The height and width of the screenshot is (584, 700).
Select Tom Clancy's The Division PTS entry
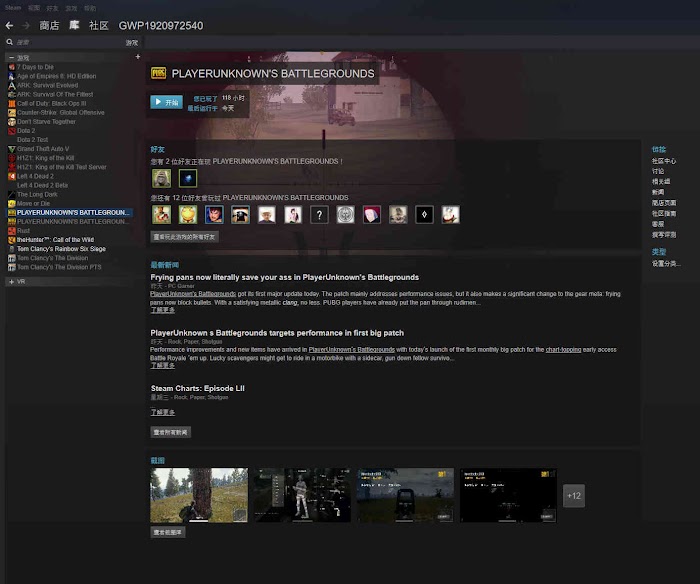point(59,267)
